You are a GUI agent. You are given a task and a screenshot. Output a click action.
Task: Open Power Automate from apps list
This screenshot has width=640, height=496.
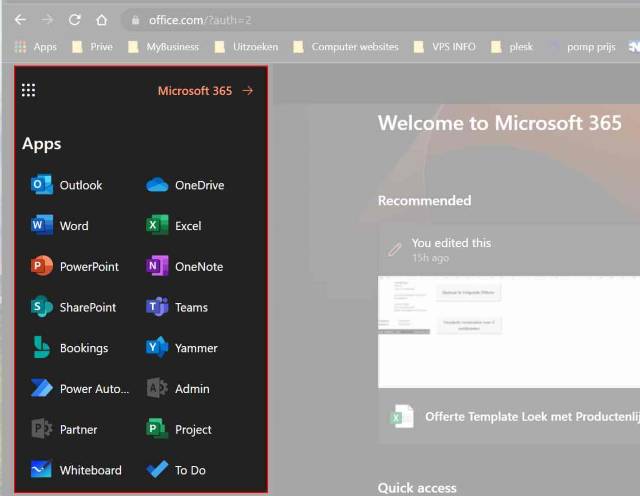[x=42, y=389]
